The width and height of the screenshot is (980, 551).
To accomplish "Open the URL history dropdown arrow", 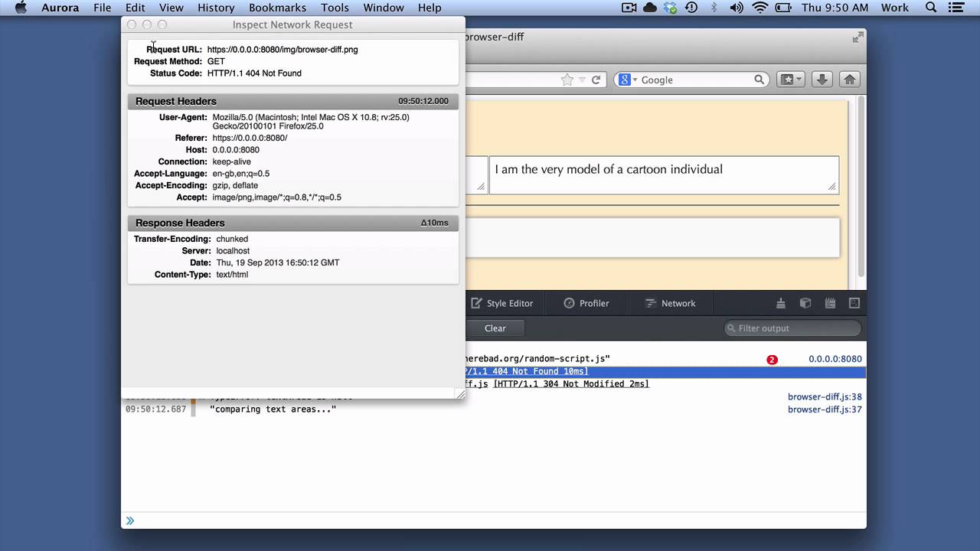I will coord(582,80).
